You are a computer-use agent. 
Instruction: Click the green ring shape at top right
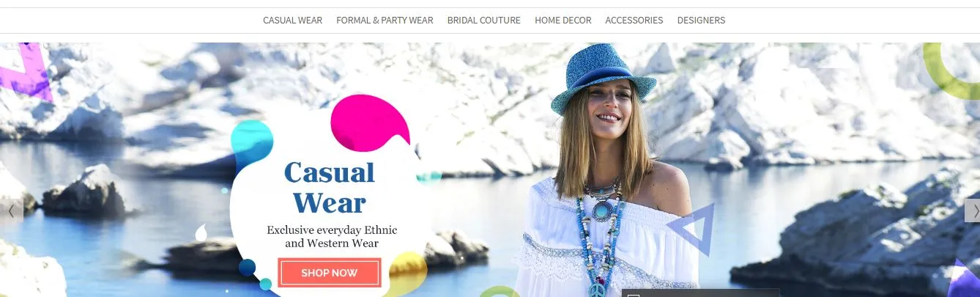pyautogui.click(x=952, y=71)
